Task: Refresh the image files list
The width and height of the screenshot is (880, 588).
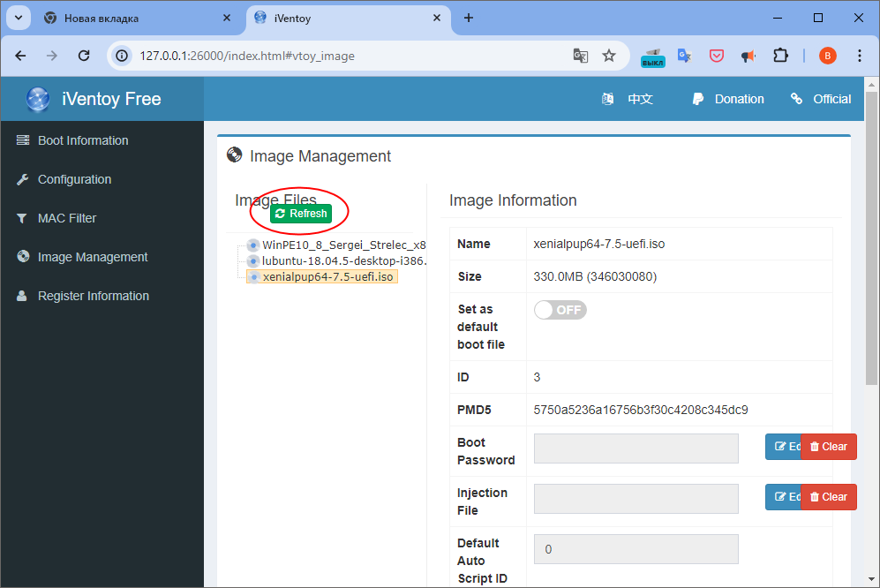Action: tap(301, 214)
